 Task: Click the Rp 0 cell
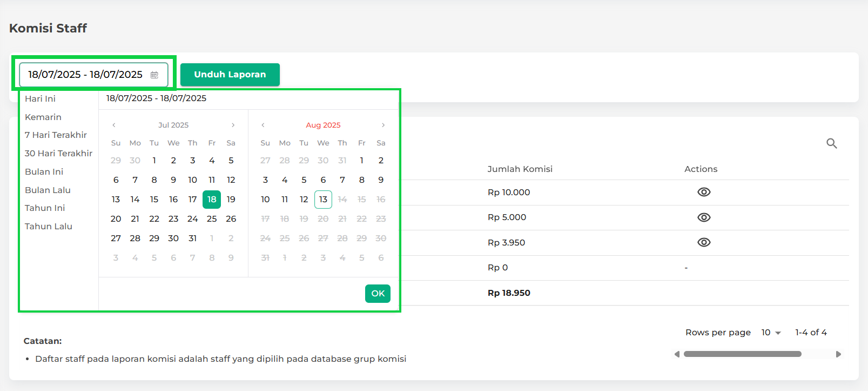497,268
